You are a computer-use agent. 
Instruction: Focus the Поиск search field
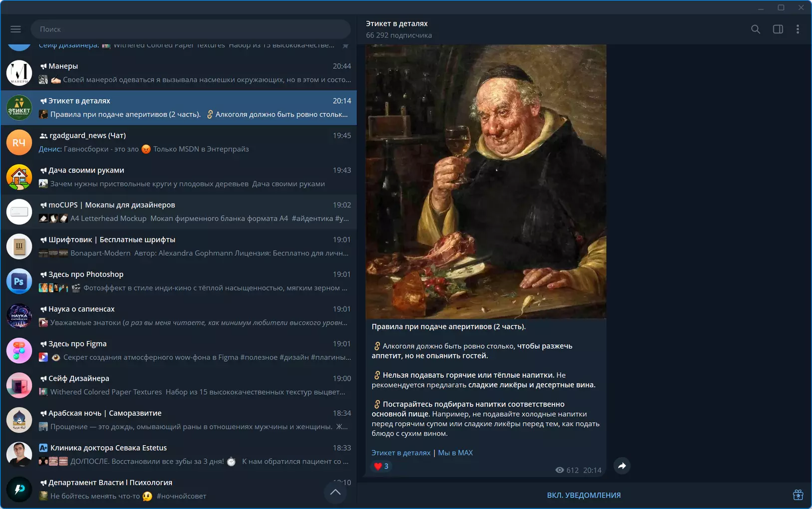tap(191, 29)
